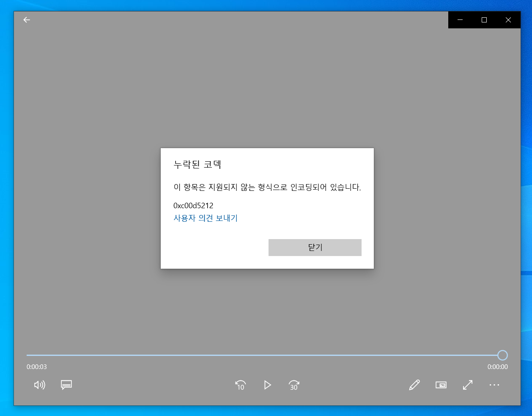Click the elapsed time 0:00:03
532x416 pixels.
click(x=37, y=367)
